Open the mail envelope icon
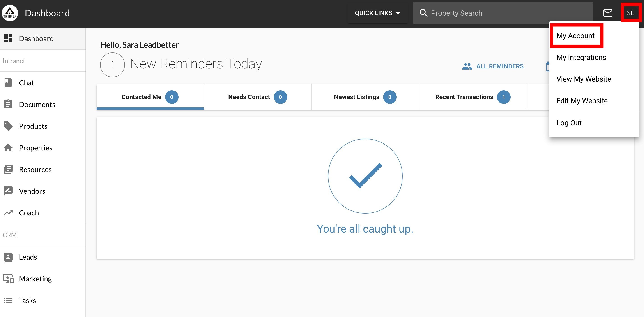The image size is (644, 317). [607, 13]
